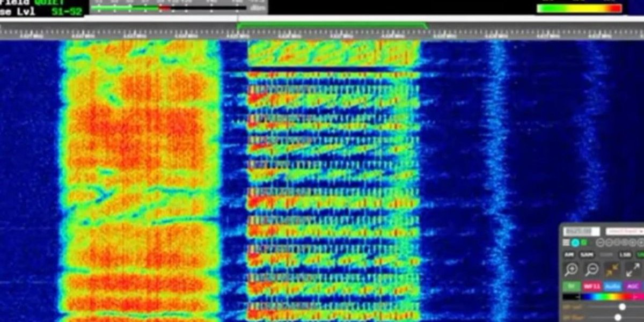Switch demodulation to AM mode

568,254
